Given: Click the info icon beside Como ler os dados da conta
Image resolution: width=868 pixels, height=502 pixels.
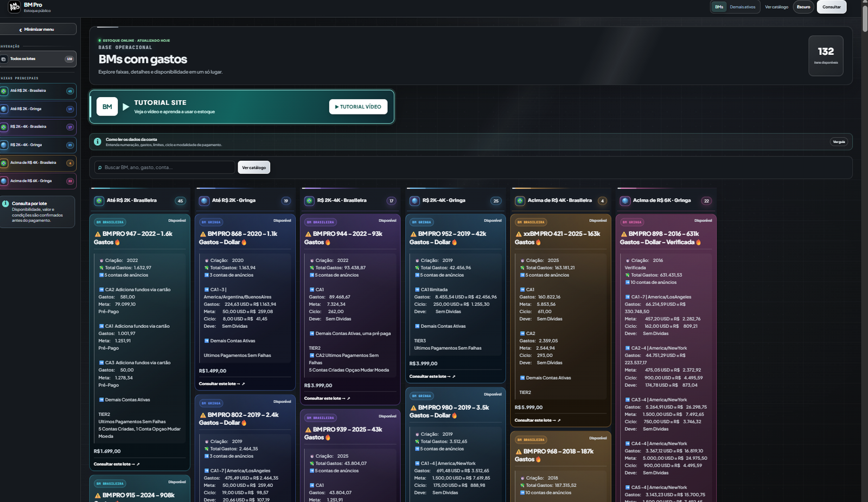Looking at the screenshot, I should 98,142.
